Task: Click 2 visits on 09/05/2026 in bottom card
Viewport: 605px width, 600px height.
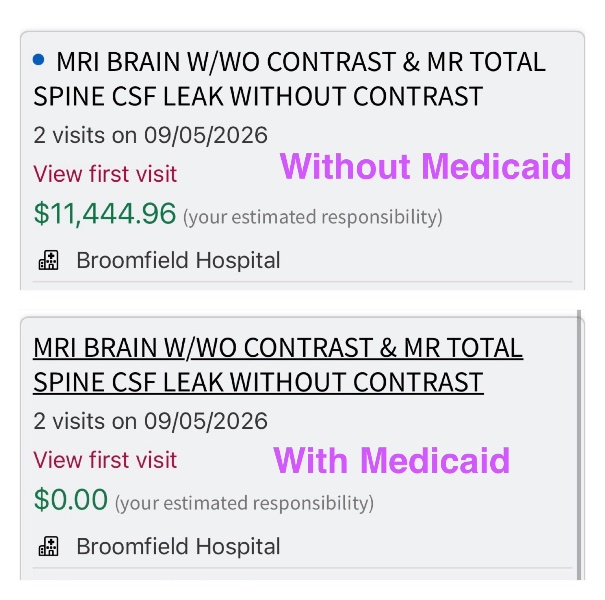Action: click(150, 421)
